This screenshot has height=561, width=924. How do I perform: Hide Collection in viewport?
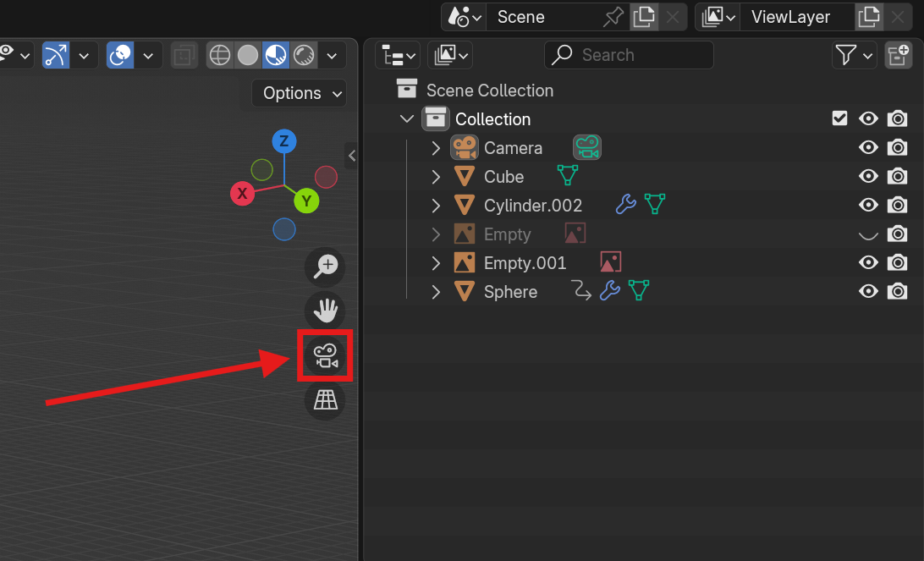[x=868, y=118]
